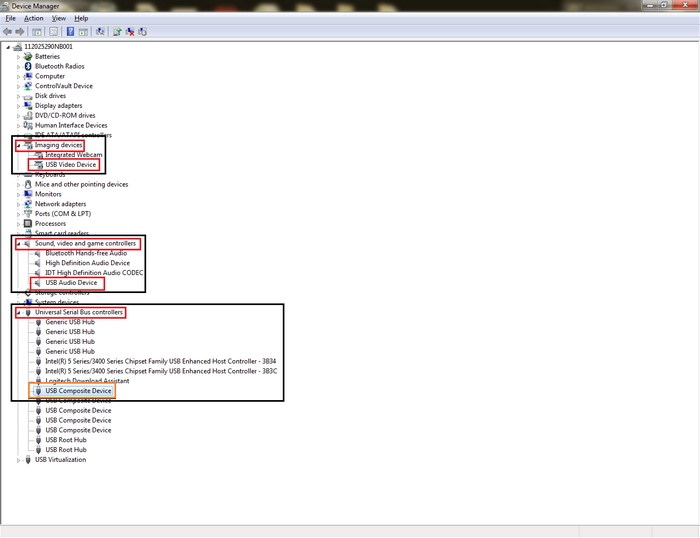Toggle the Show/Hide Action Pane toolbar icon
This screenshot has height=538, width=700.
[x=83, y=32]
